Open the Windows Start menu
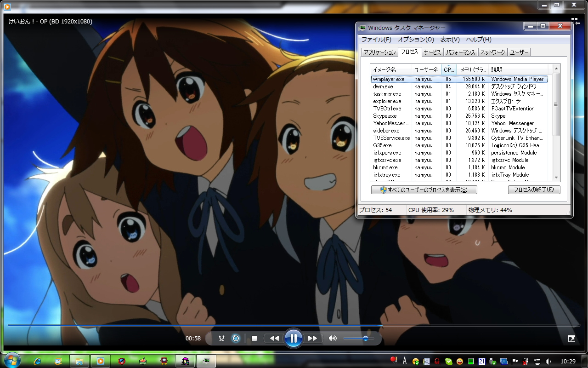 click(x=12, y=360)
